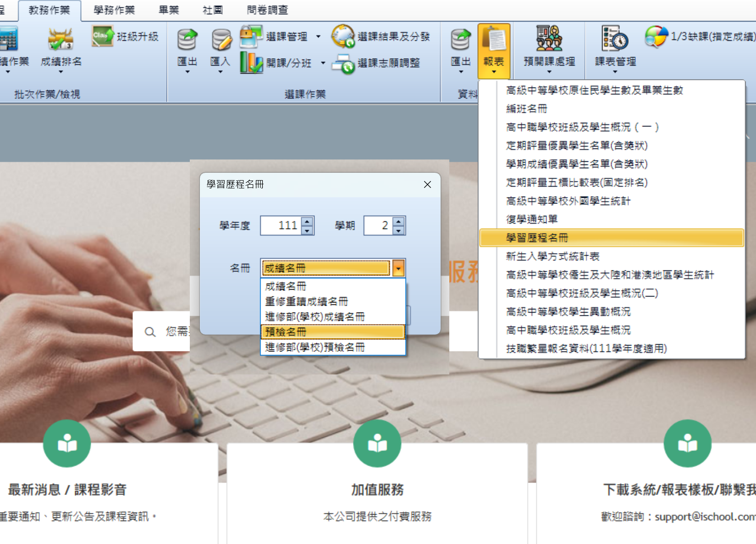Choose 高中職學校班級及學生概況（一）report
Image resolution: width=756 pixels, height=544 pixels.
pos(612,127)
